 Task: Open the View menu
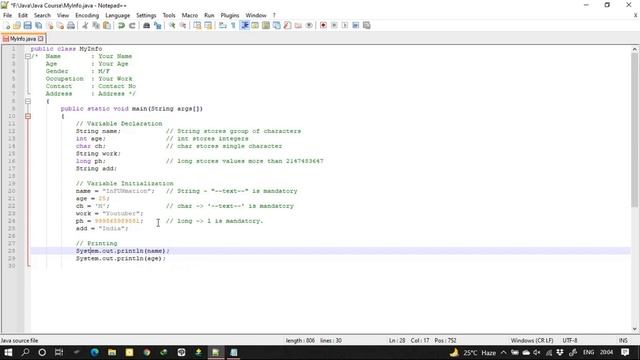point(63,15)
